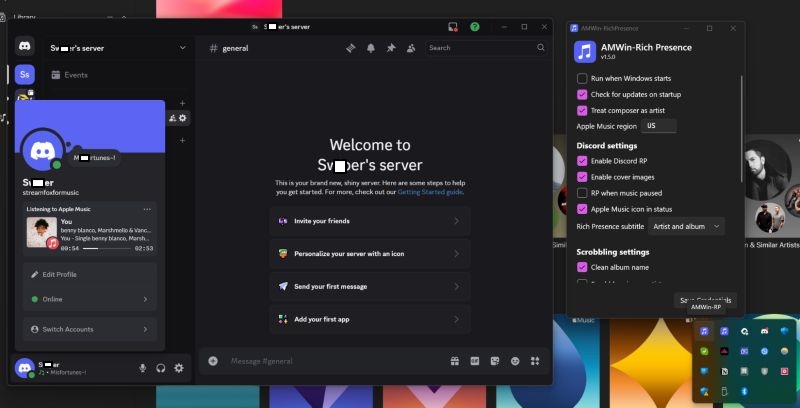Click the AMWin-Rich Presence app logo
The height and width of the screenshot is (408, 800).
585,52
